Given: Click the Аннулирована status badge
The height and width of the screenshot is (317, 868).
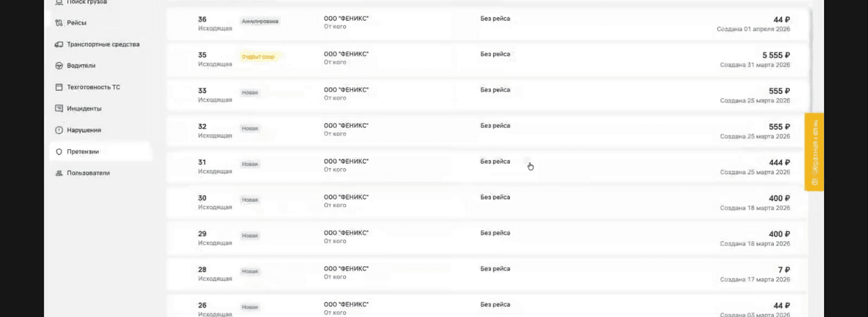Looking at the screenshot, I should point(260,21).
